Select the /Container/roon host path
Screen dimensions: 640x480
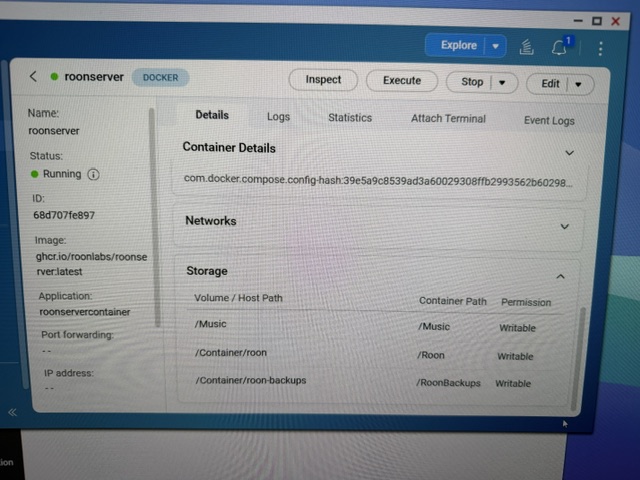(231, 353)
